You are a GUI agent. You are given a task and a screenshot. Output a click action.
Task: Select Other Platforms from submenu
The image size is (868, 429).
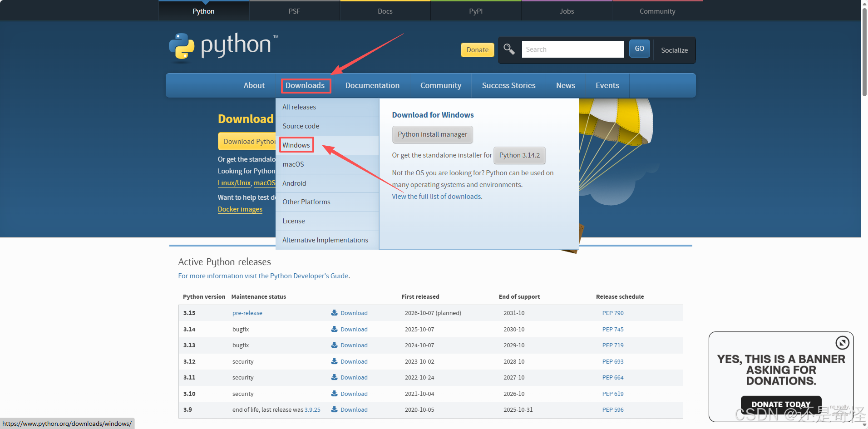pyautogui.click(x=327, y=202)
